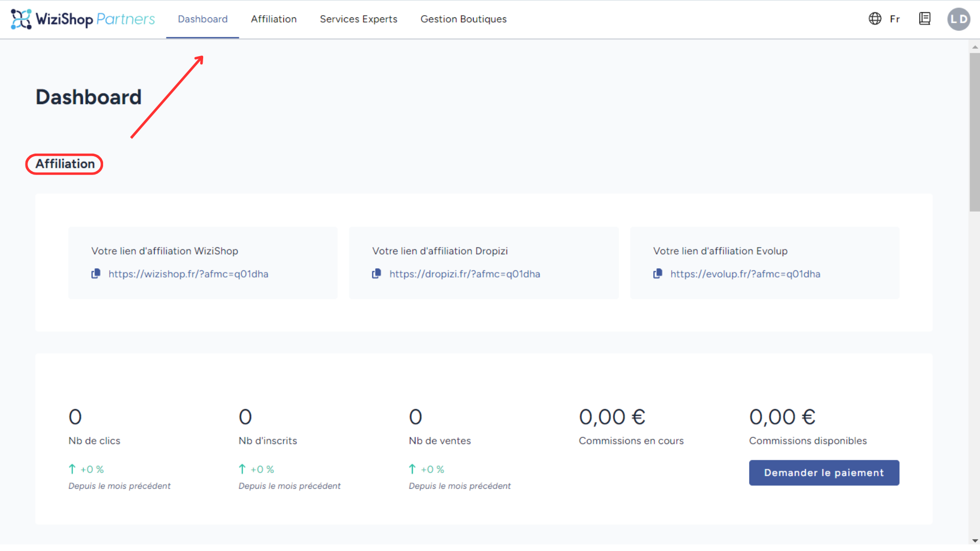Screen dimensions: 980x551
Task: Click the Nb d'inscrits label
Action: 267,441
